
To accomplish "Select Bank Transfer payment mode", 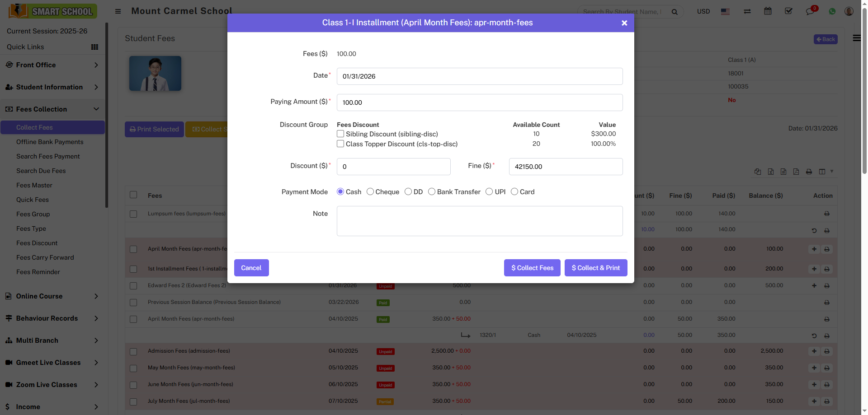I will click(432, 192).
